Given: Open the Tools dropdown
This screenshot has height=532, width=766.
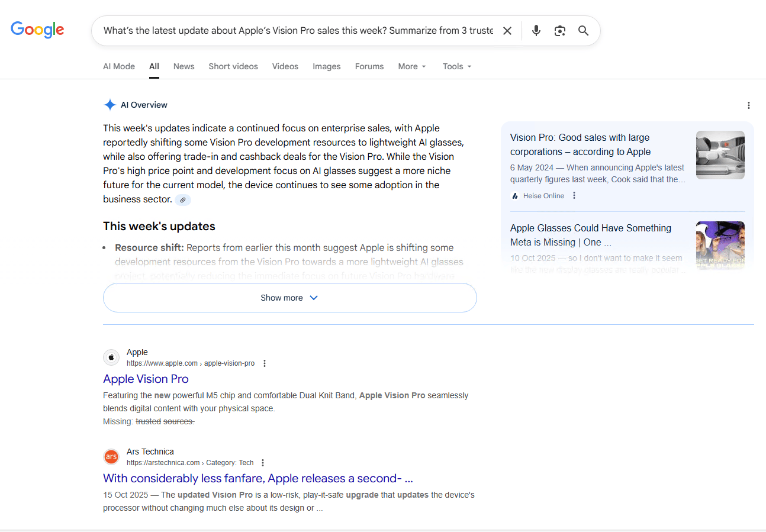Looking at the screenshot, I should click(457, 66).
